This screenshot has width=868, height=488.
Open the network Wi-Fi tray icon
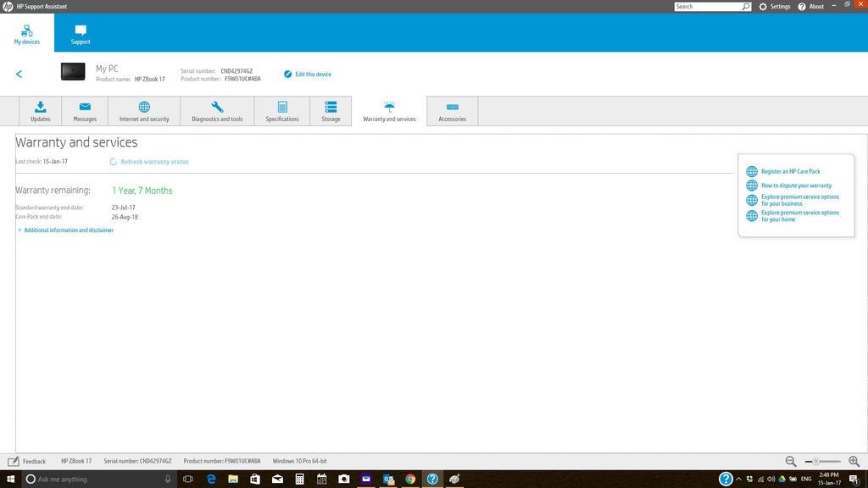(760, 480)
